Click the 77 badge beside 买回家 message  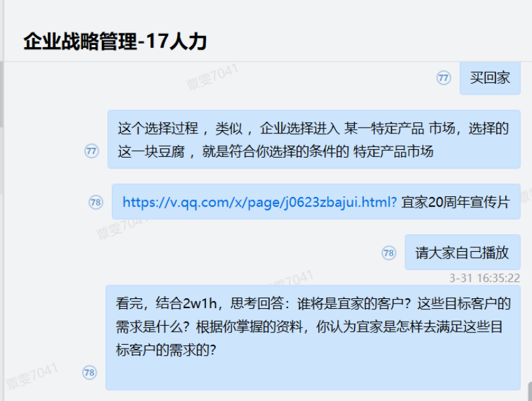point(444,78)
